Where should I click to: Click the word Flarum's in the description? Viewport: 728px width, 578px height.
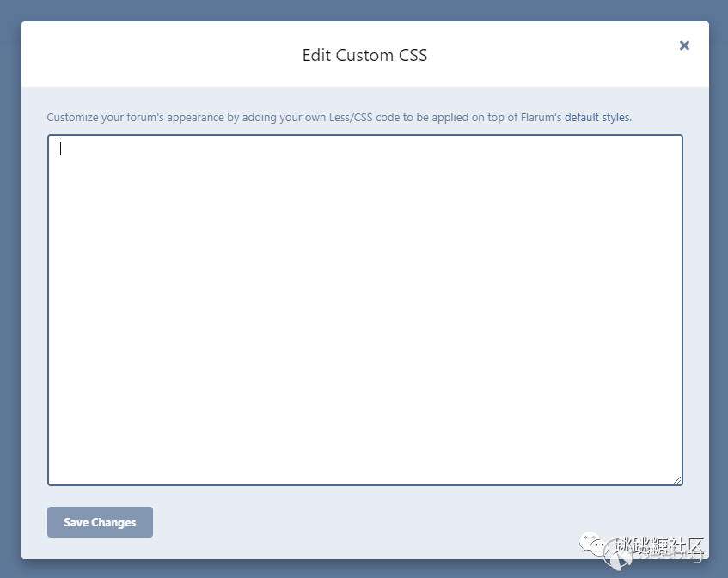[541, 118]
